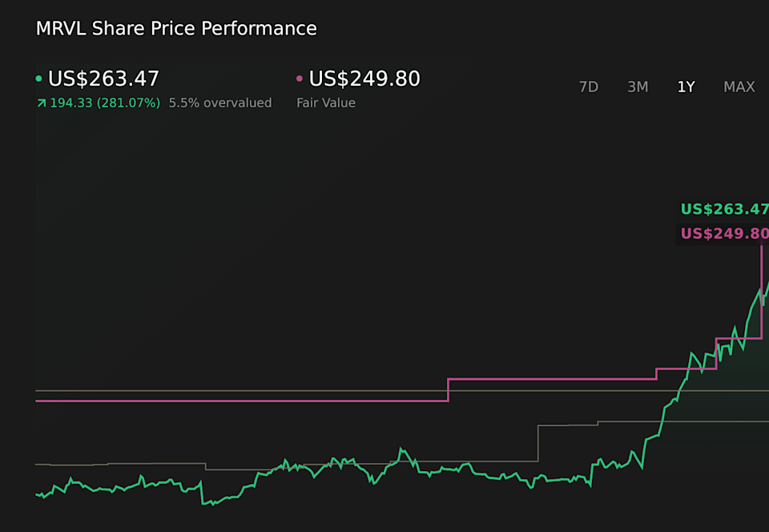Choose the 1Y chart period
This screenshot has width=769, height=532.
(x=686, y=87)
